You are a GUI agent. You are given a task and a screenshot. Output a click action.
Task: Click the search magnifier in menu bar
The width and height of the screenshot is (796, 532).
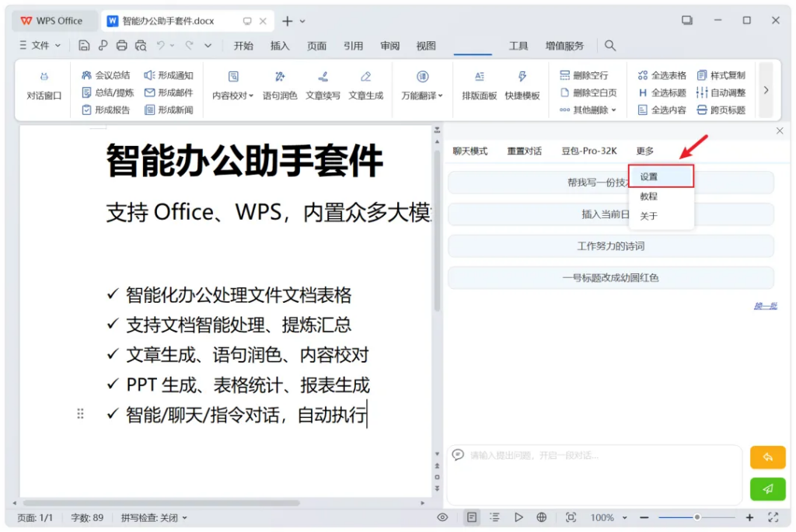pyautogui.click(x=610, y=46)
